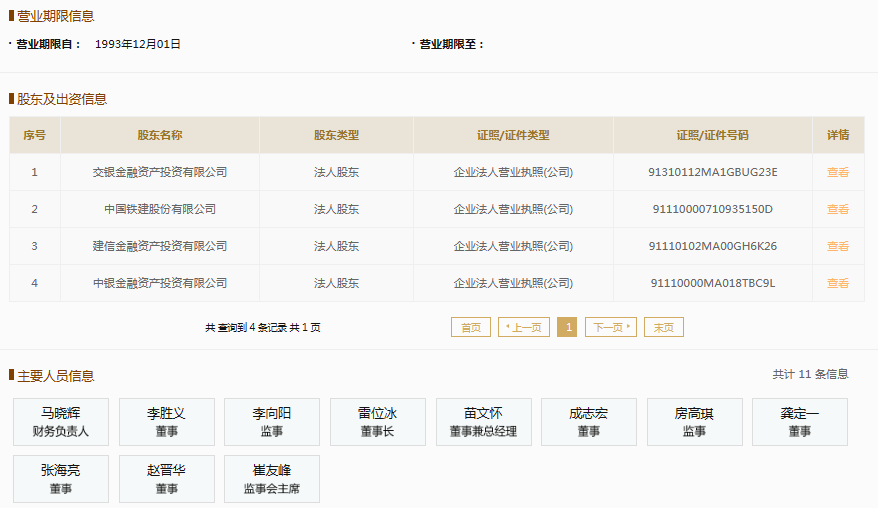Select 成志宏 董事 card

[x=589, y=422]
